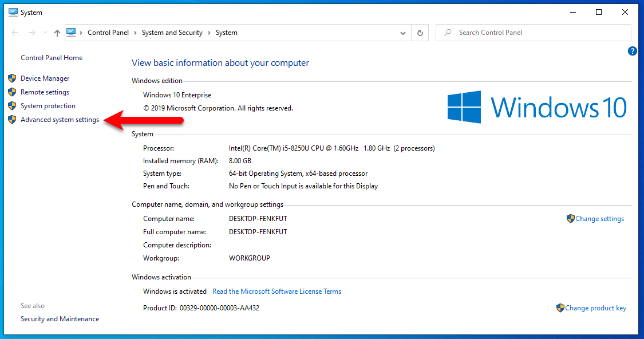Screen dimensions: 644x339
Task: Open the recent locations dropdown arrow
Action: pyautogui.click(x=45, y=33)
